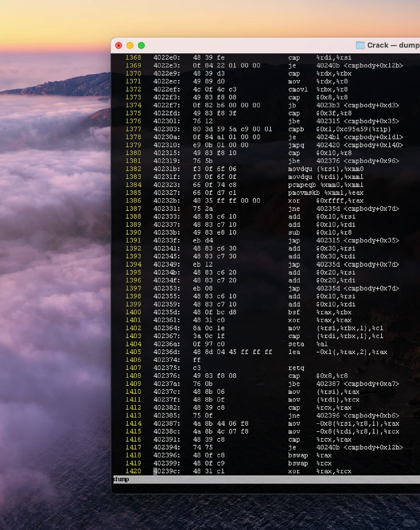Click the cmovl instruction on line 1372
420x530 pixels.
(x=298, y=90)
